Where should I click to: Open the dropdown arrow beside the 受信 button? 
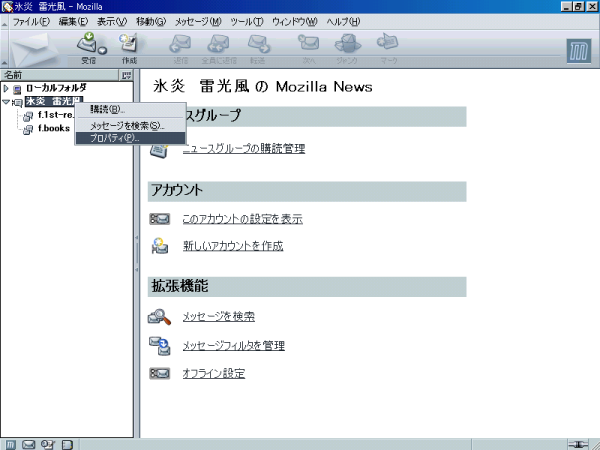(103, 50)
